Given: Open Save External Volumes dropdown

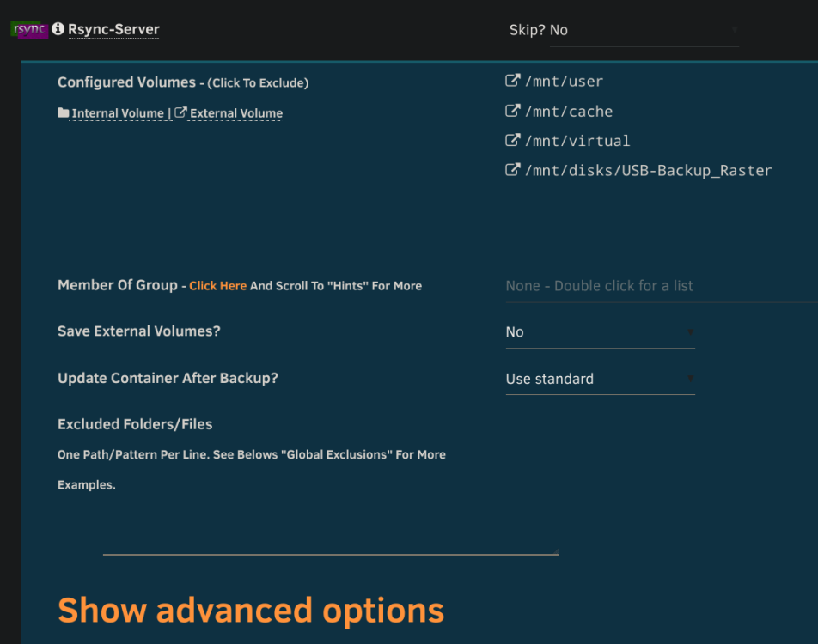Looking at the screenshot, I should point(601,332).
